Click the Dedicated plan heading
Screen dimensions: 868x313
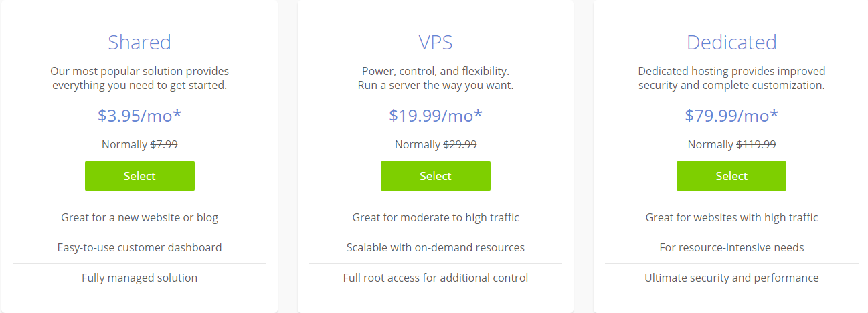click(x=731, y=43)
